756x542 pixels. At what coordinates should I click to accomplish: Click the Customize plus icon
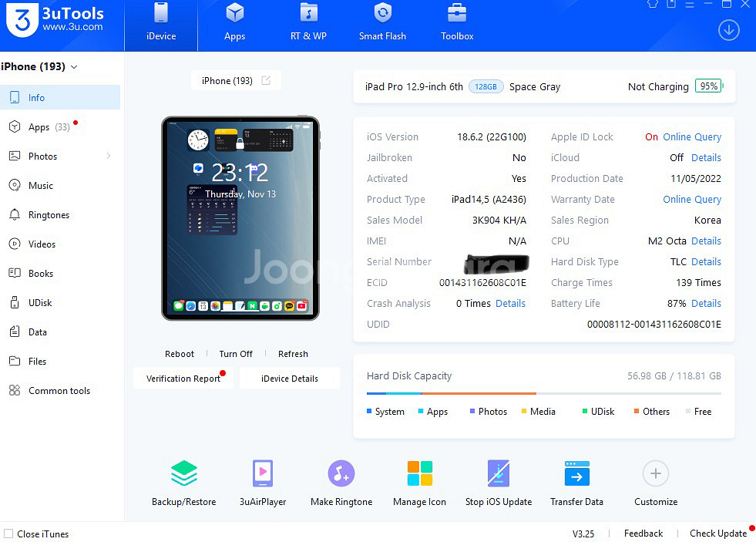click(655, 473)
